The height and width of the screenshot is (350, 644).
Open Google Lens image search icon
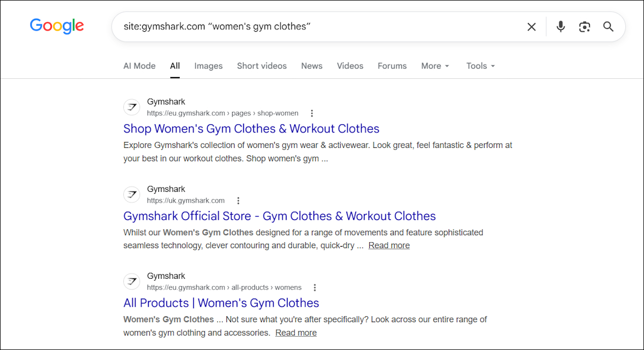point(584,27)
